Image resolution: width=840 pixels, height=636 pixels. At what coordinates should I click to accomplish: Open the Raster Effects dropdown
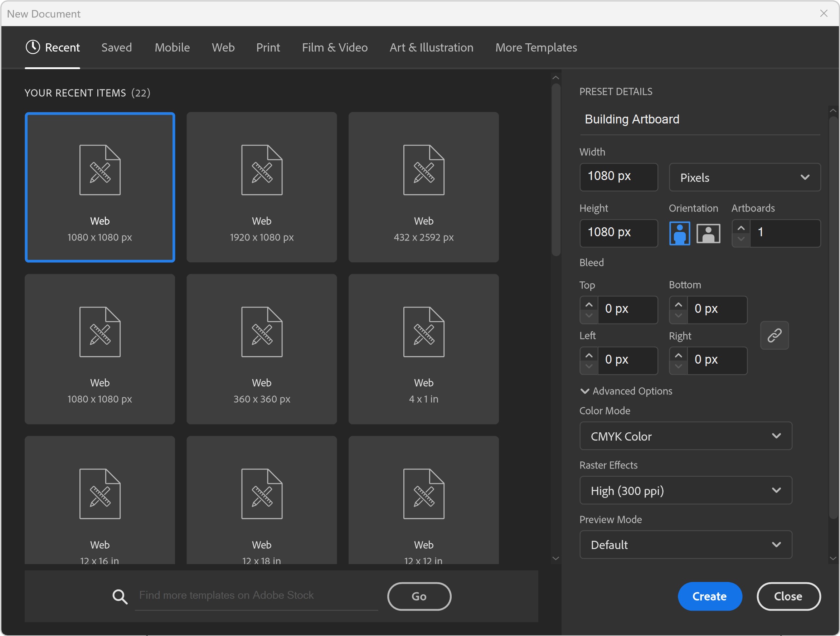pos(686,490)
